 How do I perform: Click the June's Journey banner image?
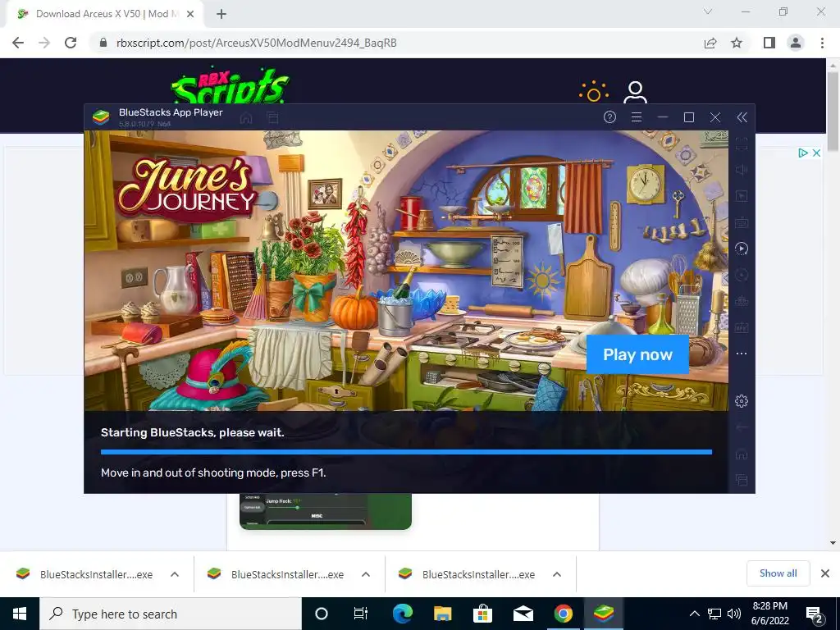(406, 271)
